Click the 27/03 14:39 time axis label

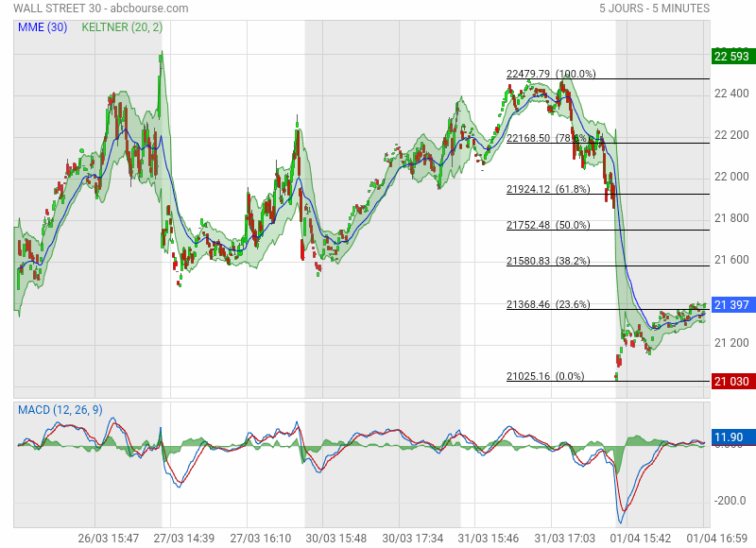click(x=184, y=539)
